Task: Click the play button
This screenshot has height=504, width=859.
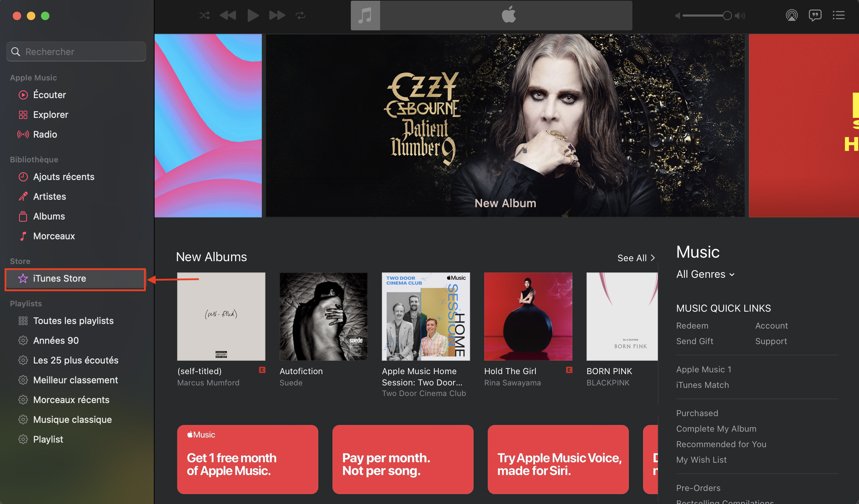Action: tap(253, 16)
